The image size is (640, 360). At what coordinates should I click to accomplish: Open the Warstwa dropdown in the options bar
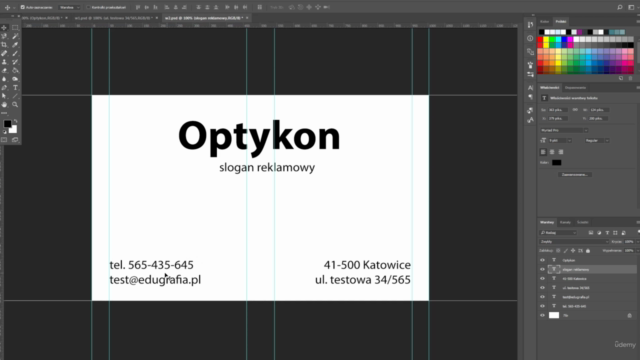coord(69,7)
